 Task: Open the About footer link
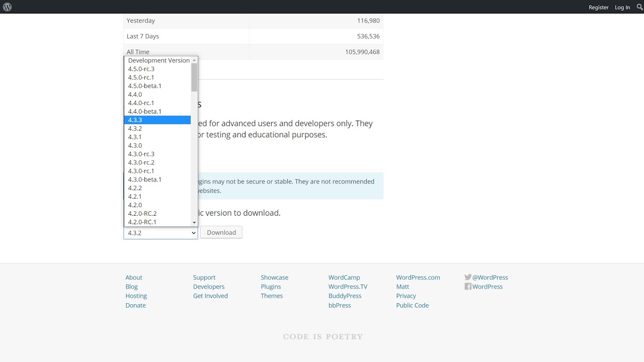click(134, 278)
